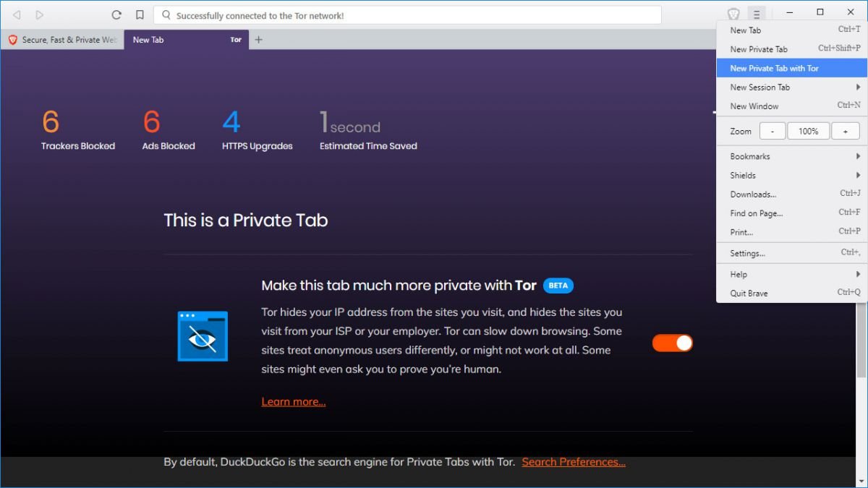Open Downloads from the menu
This screenshot has height=488, width=868.
792,194
